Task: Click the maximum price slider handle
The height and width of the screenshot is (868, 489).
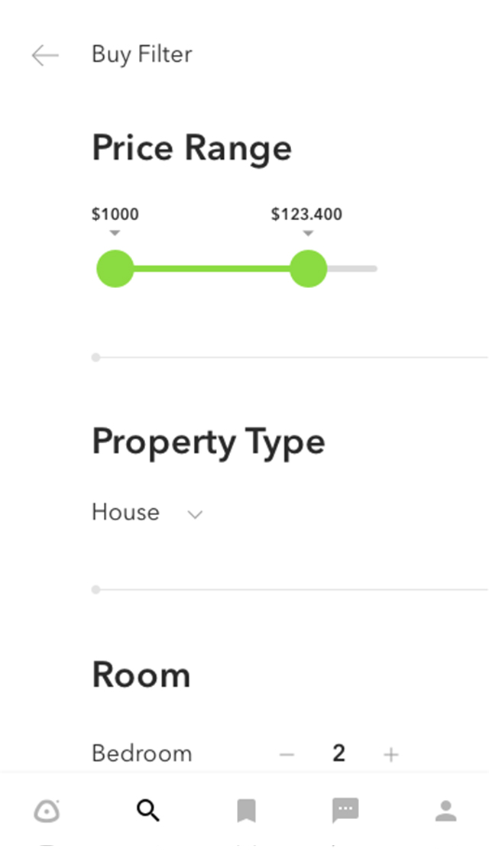Action: point(308,268)
